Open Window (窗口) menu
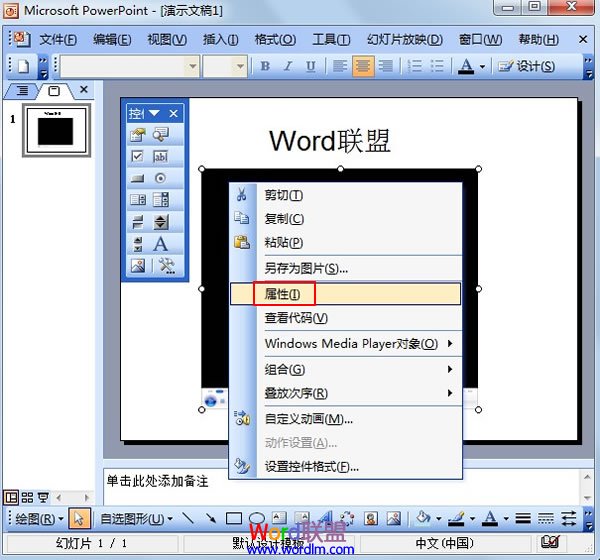 pyautogui.click(x=481, y=39)
